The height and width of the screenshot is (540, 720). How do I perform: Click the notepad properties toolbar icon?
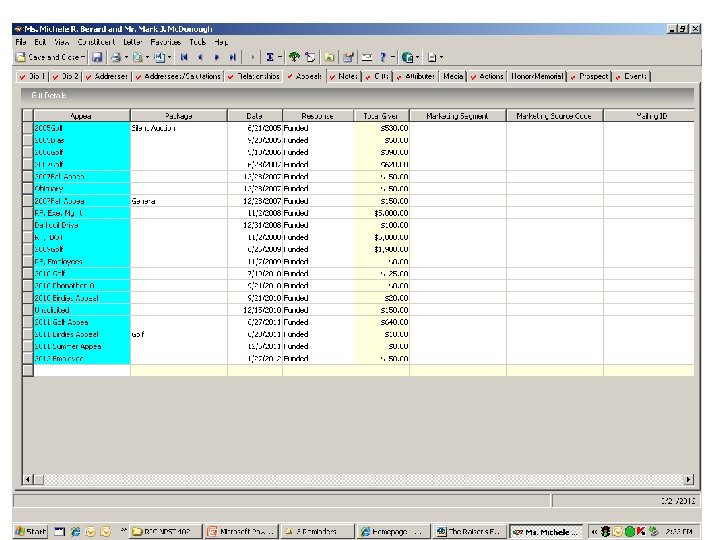coord(348,57)
